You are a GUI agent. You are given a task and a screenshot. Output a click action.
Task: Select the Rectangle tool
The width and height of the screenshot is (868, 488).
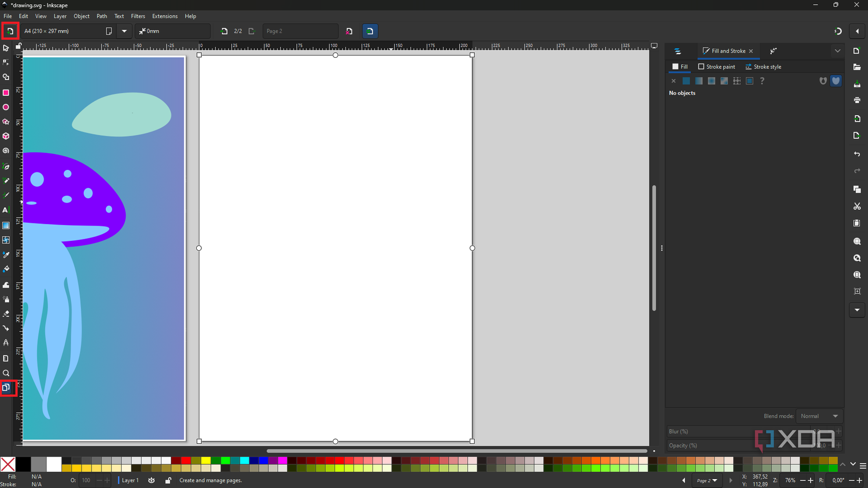(6, 93)
